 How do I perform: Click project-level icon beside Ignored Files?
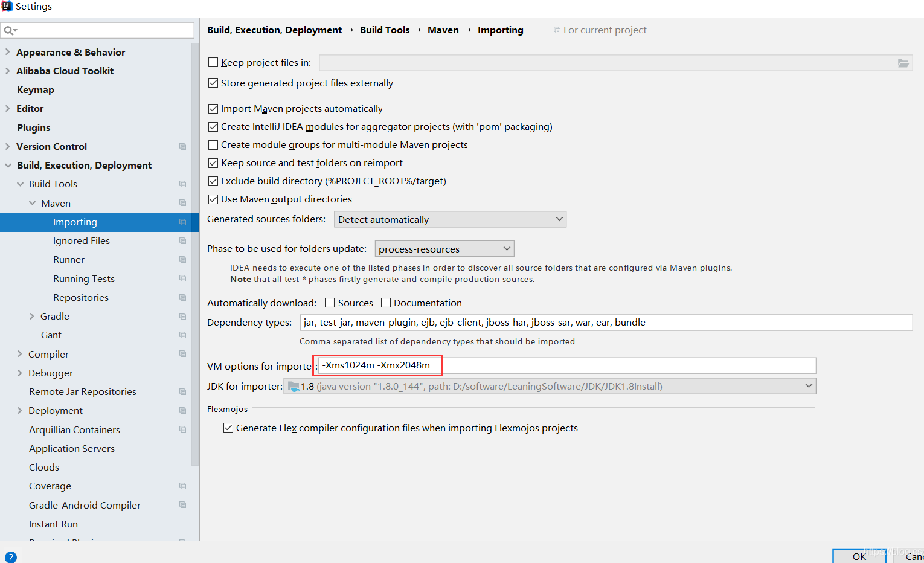182,241
